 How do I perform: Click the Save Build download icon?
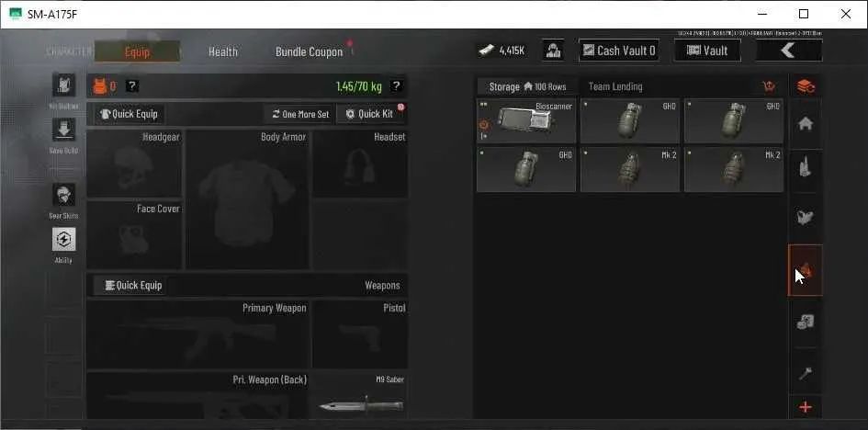coord(63,129)
